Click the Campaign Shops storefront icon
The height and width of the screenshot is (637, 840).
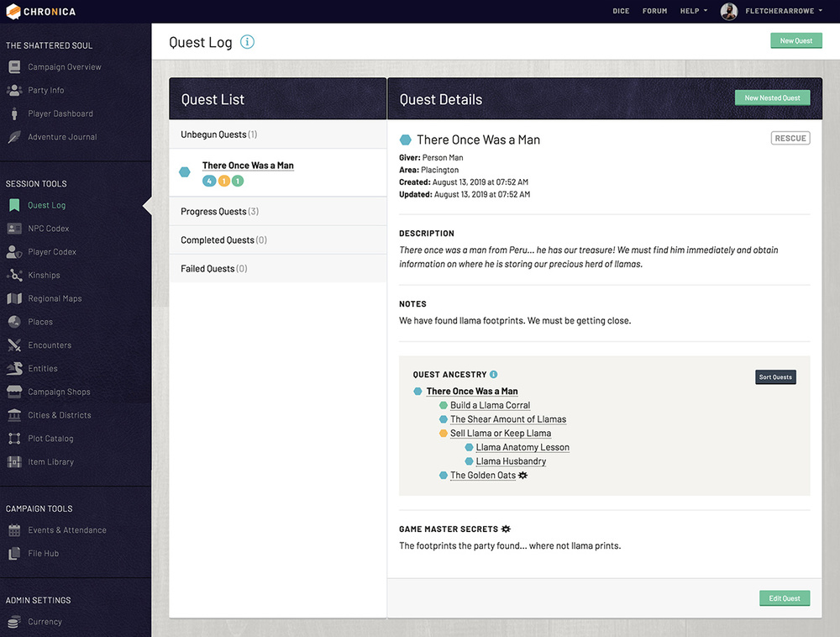[14, 392]
